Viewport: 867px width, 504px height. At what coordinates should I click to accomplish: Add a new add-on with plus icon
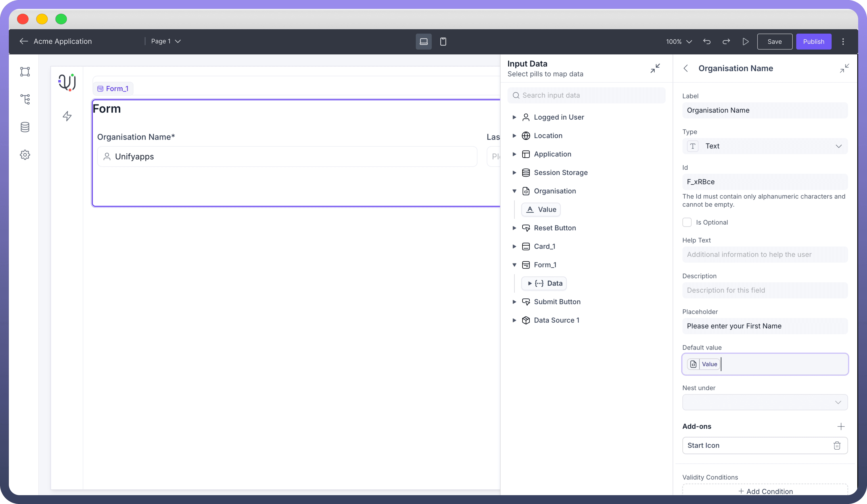[841, 426]
